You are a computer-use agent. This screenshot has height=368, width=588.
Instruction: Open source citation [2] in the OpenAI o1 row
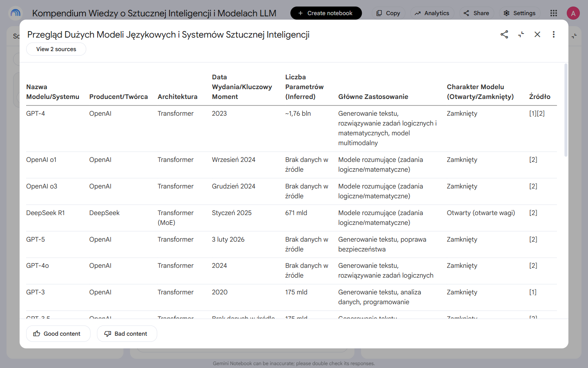[533, 159]
